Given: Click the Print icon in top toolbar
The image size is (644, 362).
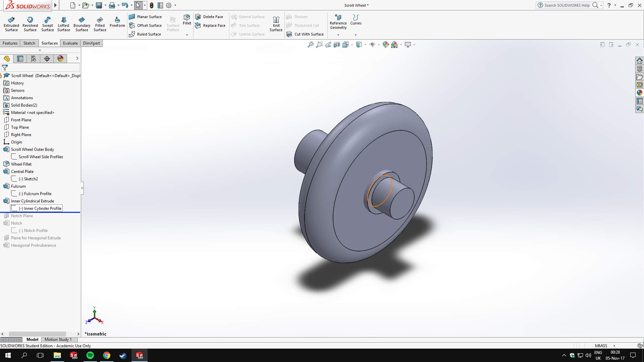Looking at the screenshot, I should 112,5.
